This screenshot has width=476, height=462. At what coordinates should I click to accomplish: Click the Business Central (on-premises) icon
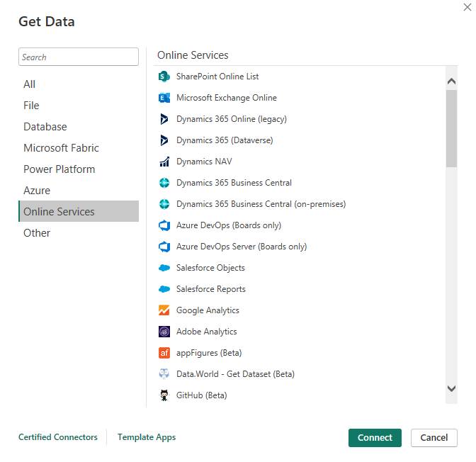pos(164,204)
